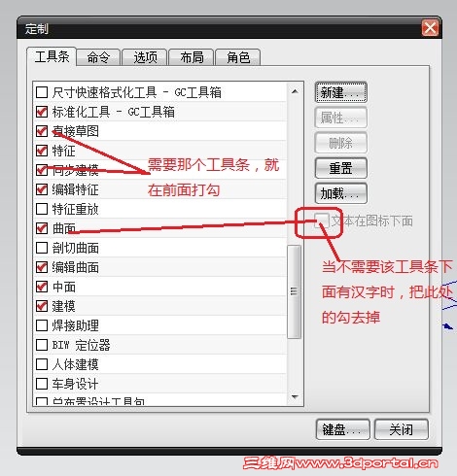
Task: Click the scrollbar up arrow in toolbar list
Action: 295,91
